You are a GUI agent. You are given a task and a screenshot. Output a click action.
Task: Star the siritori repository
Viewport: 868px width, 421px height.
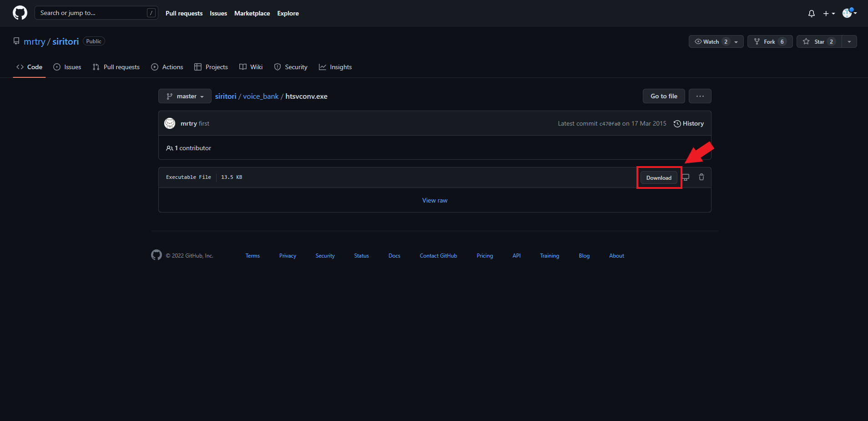[819, 41]
